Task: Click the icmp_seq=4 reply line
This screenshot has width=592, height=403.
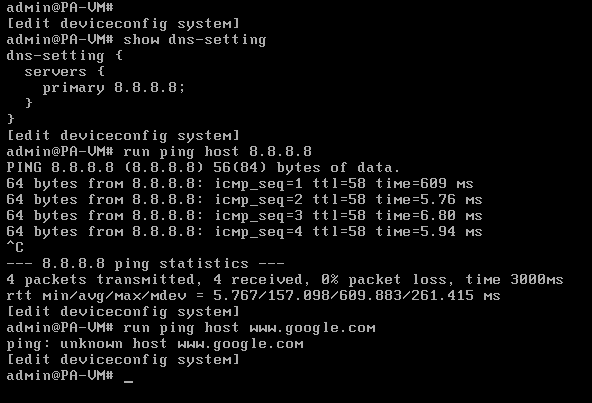Action: point(244,232)
